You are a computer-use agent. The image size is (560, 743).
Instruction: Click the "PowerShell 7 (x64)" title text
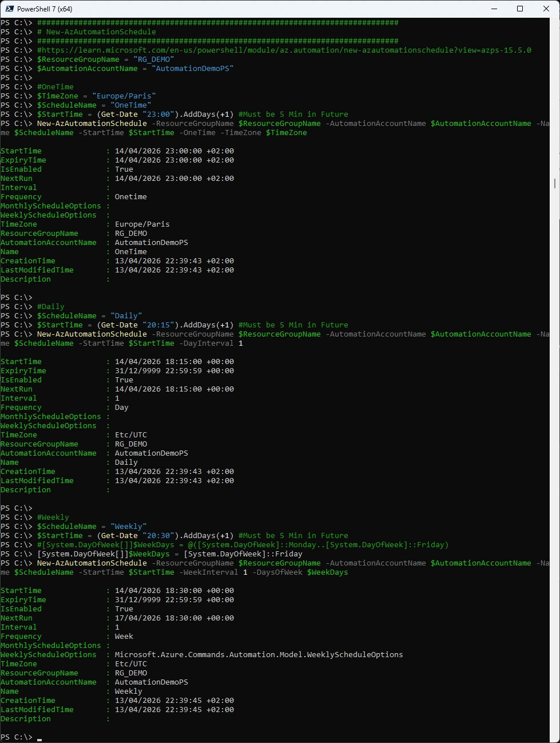coord(45,9)
